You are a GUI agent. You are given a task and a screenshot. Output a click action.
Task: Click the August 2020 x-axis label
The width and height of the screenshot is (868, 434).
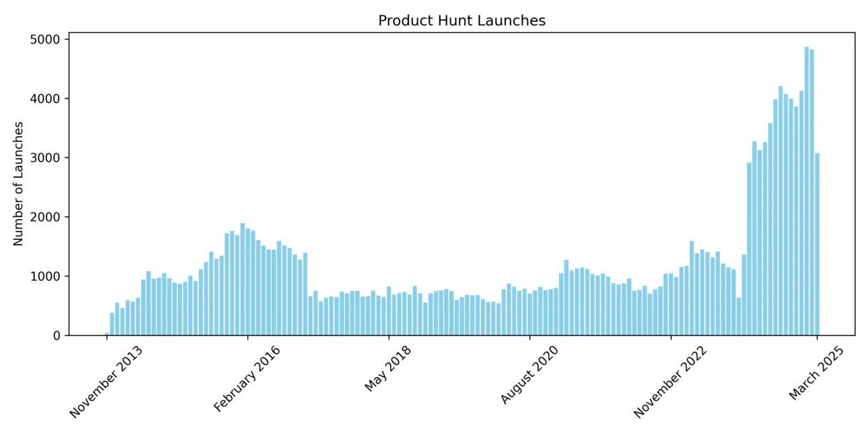(529, 376)
